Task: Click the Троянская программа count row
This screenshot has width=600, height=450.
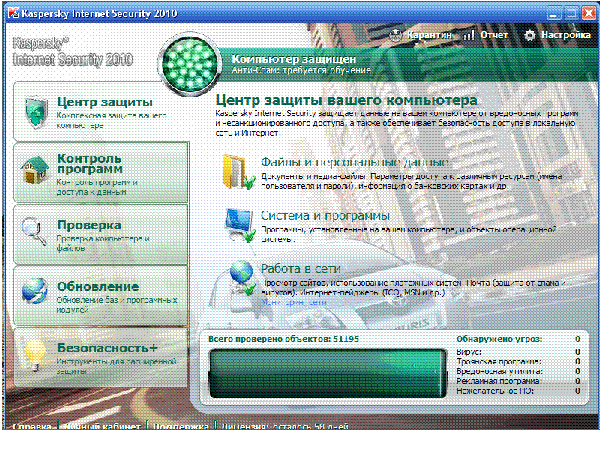Action: tap(518, 362)
